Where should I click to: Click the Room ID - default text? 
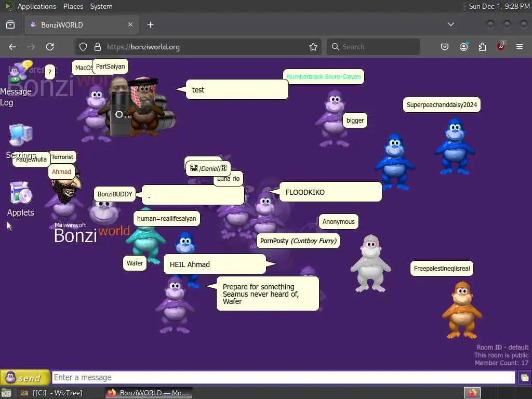coord(502,347)
